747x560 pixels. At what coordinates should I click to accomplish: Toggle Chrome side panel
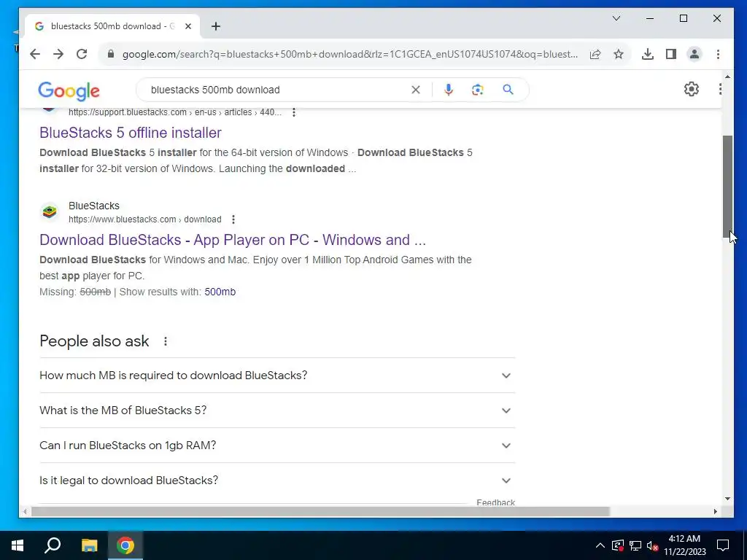coord(671,54)
